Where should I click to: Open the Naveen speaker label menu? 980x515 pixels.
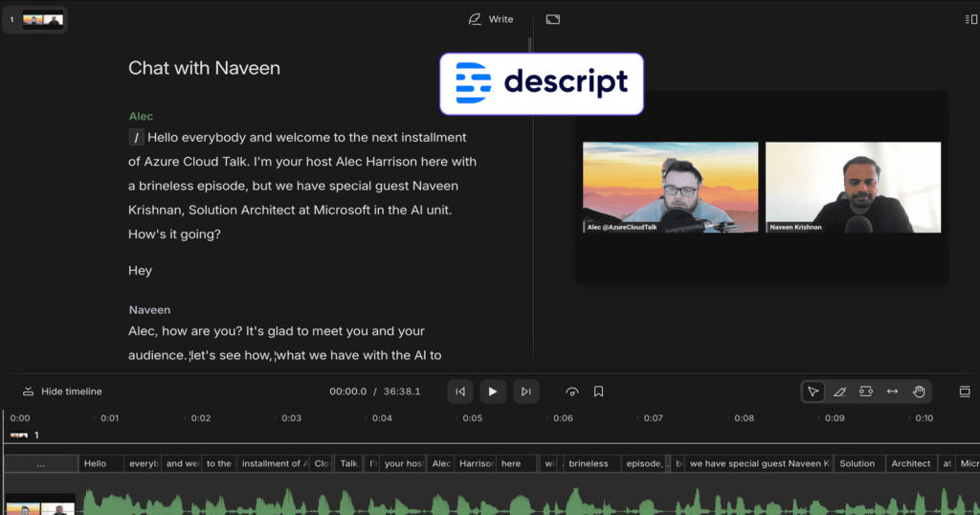[x=149, y=310]
